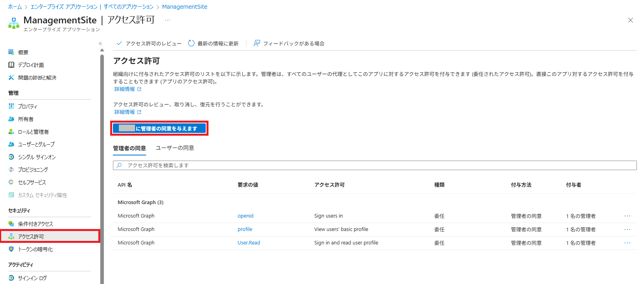Open the User.Read permission link

tap(249, 243)
